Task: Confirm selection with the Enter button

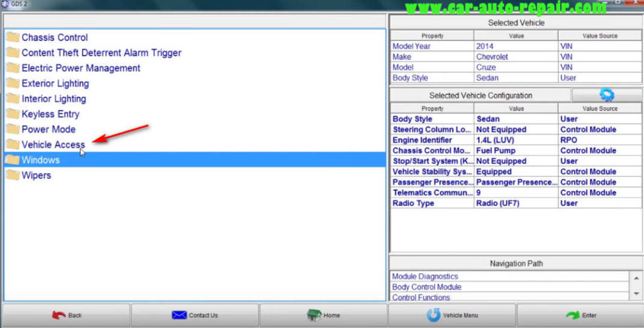Action: click(580, 315)
